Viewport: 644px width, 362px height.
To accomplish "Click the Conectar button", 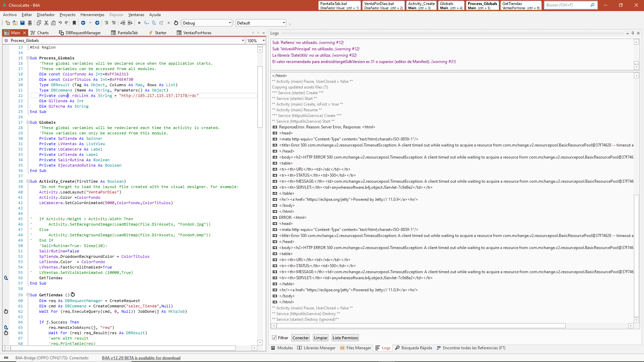I will click(301, 338).
